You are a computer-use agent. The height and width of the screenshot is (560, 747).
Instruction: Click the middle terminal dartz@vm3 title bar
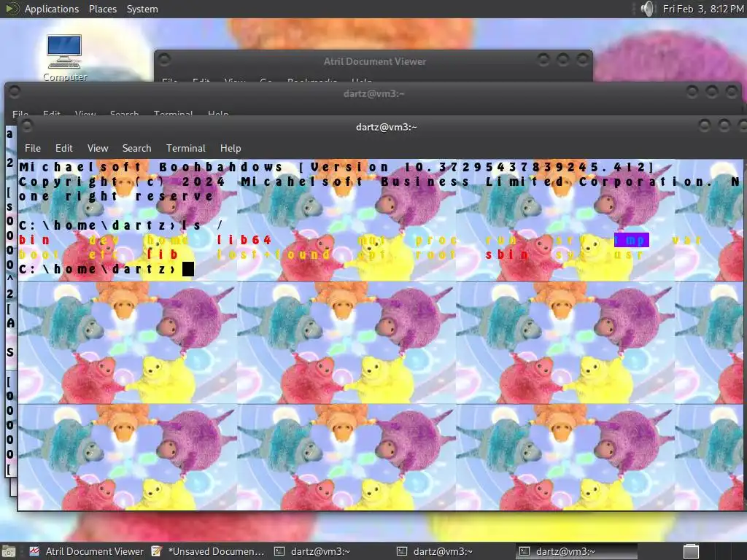(373, 93)
